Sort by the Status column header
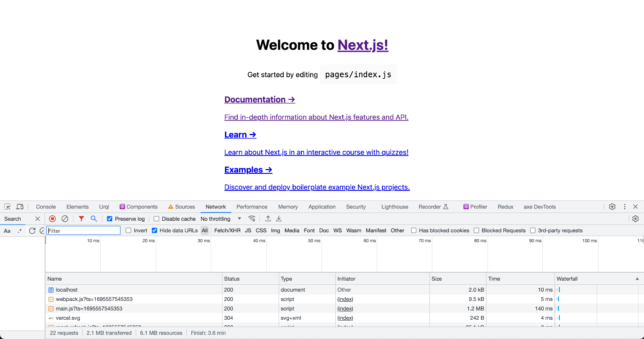644x339 pixels. tap(251, 279)
